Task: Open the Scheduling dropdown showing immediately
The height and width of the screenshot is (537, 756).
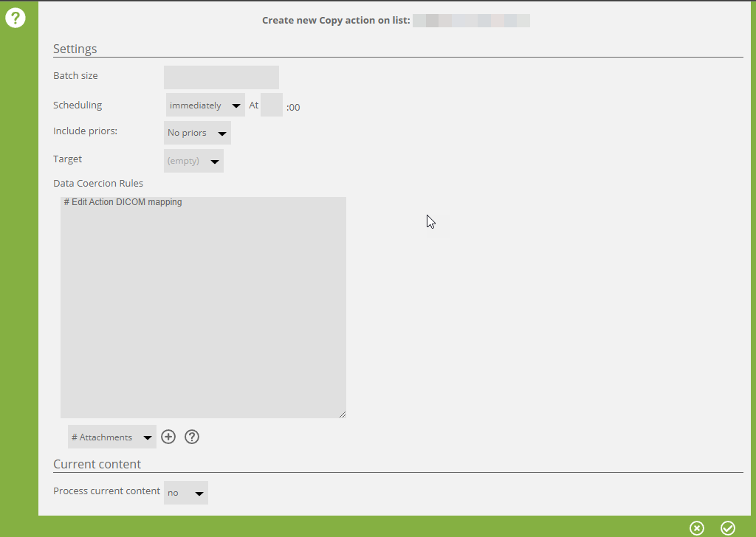Action: pyautogui.click(x=205, y=105)
